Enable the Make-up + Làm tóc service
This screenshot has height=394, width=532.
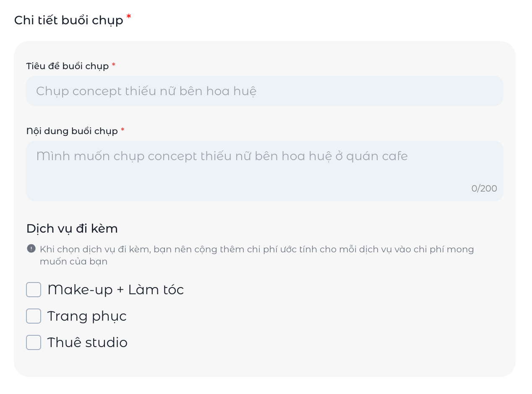coord(33,290)
